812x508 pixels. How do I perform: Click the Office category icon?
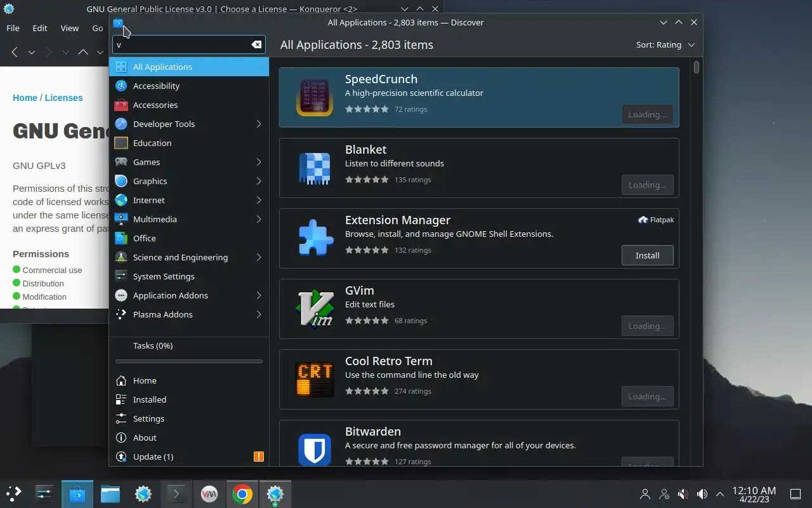pyautogui.click(x=121, y=238)
